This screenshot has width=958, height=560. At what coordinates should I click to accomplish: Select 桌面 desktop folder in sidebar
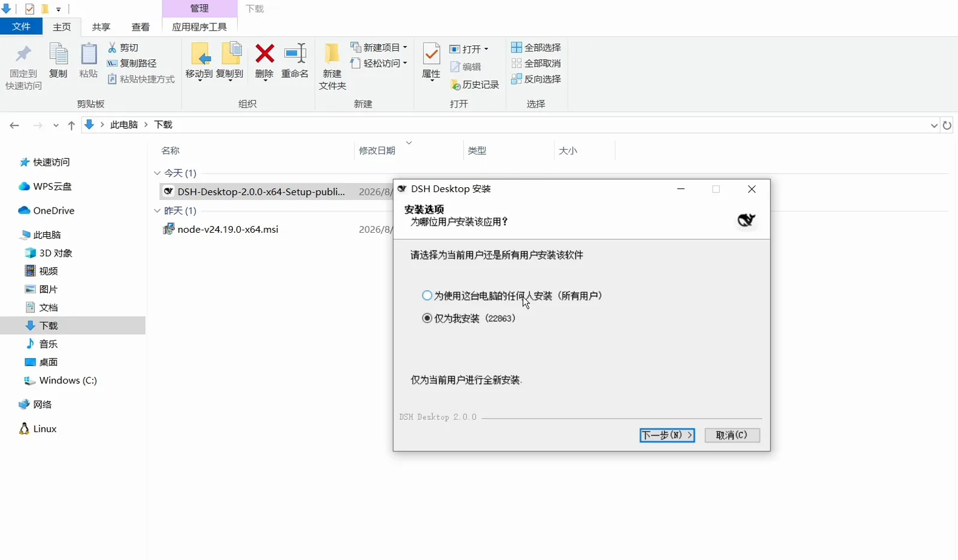[x=41, y=362]
